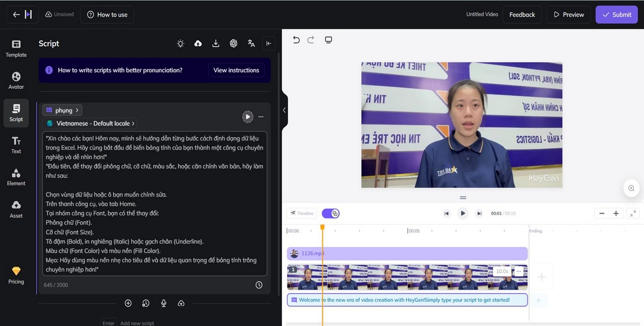Play the timeline video

point(463,213)
